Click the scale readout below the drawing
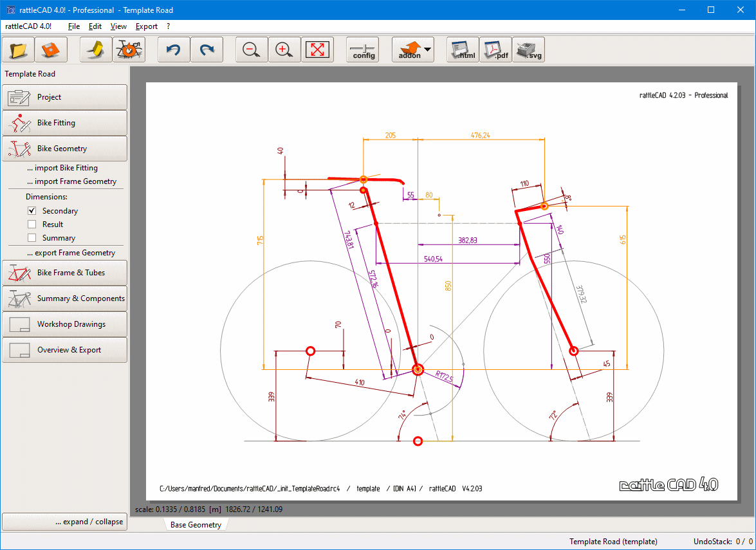 tap(208, 509)
